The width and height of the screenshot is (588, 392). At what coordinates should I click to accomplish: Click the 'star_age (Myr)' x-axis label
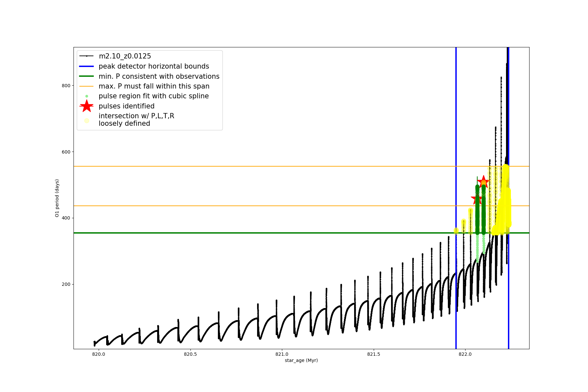click(x=301, y=360)
